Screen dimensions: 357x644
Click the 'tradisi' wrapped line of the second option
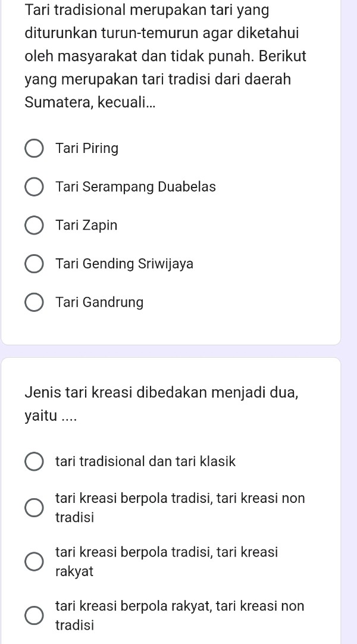pyautogui.click(x=74, y=517)
